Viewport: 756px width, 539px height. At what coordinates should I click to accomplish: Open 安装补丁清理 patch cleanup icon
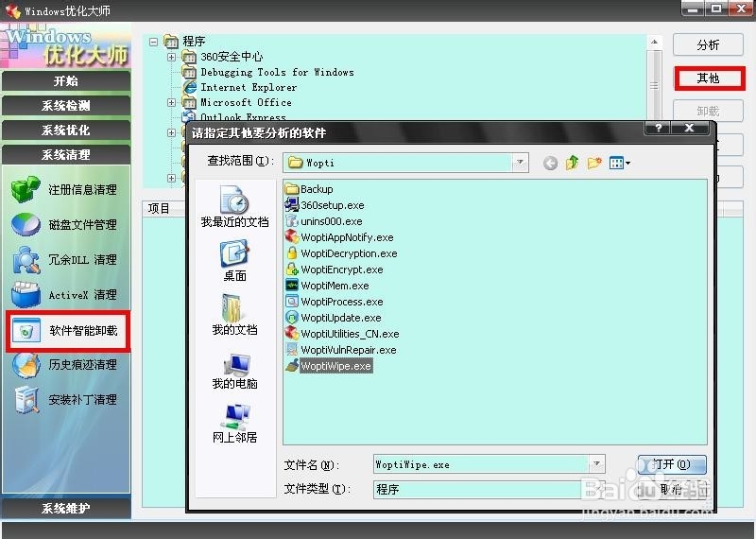(26, 400)
